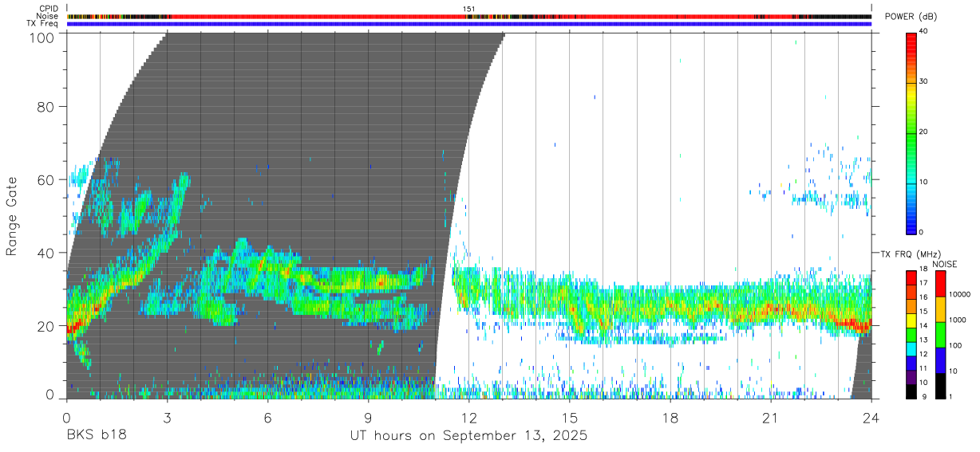
Task: Click the 12 tick on the time axis
Action: tap(469, 418)
